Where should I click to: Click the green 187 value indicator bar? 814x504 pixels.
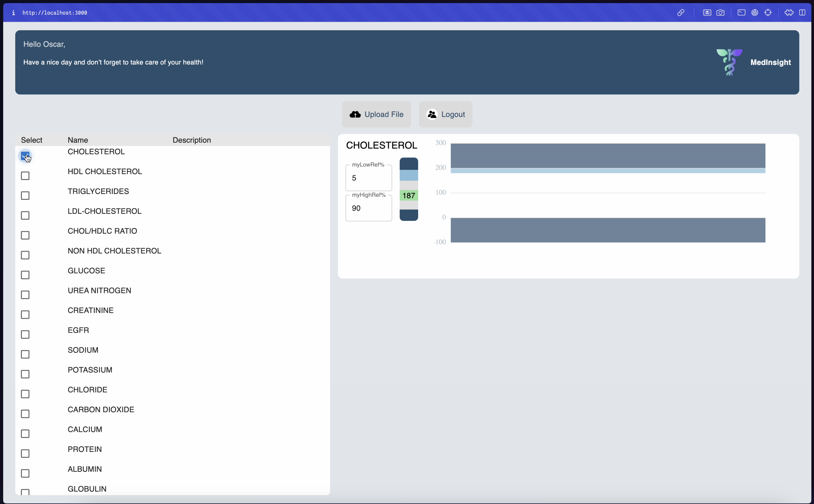pos(409,196)
